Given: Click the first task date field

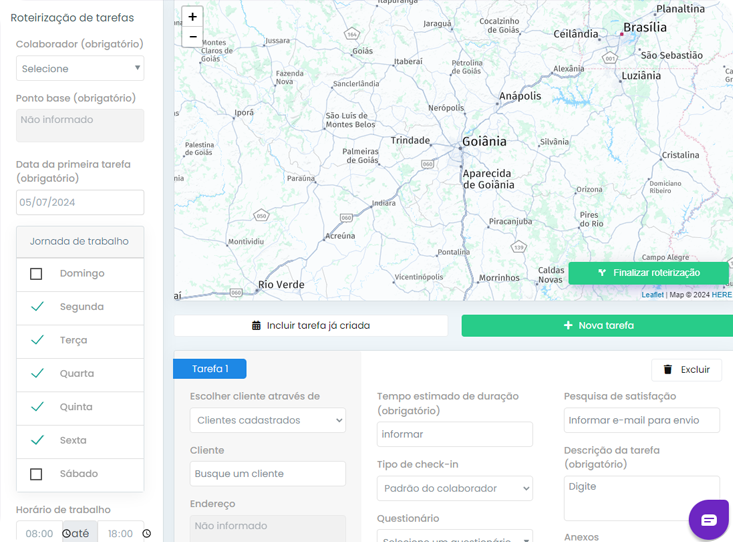Looking at the screenshot, I should [x=80, y=202].
